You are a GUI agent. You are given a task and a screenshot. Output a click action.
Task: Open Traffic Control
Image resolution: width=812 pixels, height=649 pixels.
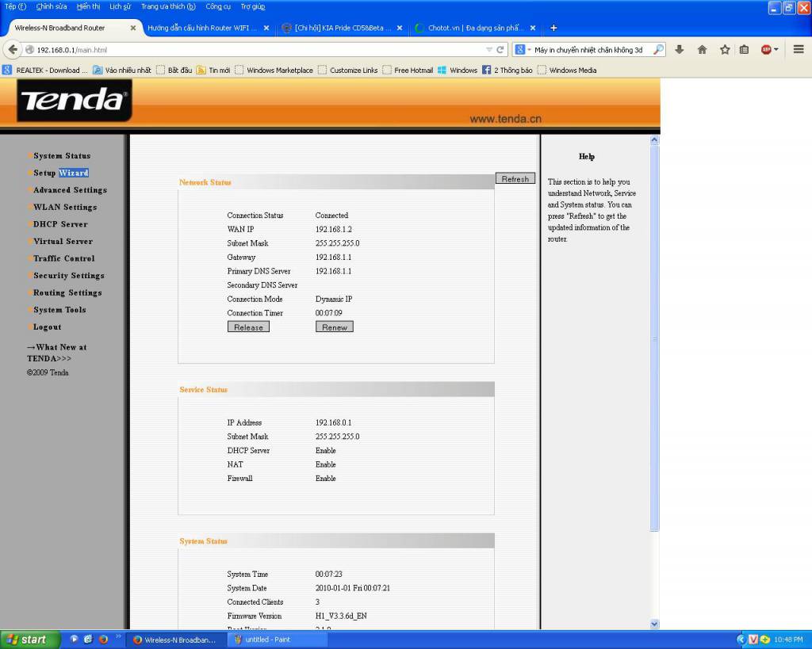click(63, 258)
